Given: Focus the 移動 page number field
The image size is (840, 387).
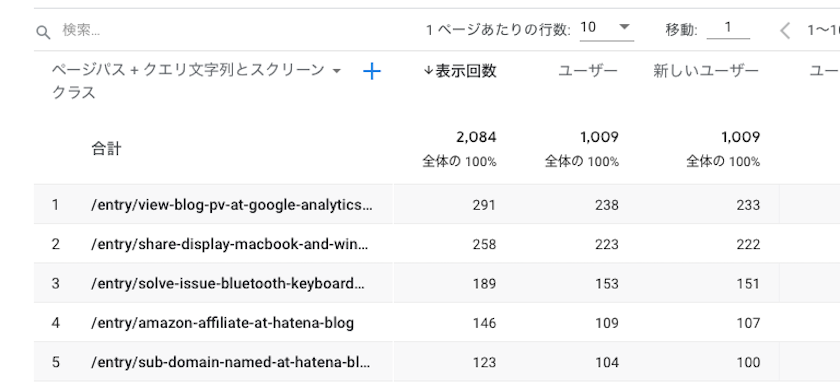Looking at the screenshot, I should pyautogui.click(x=728, y=28).
